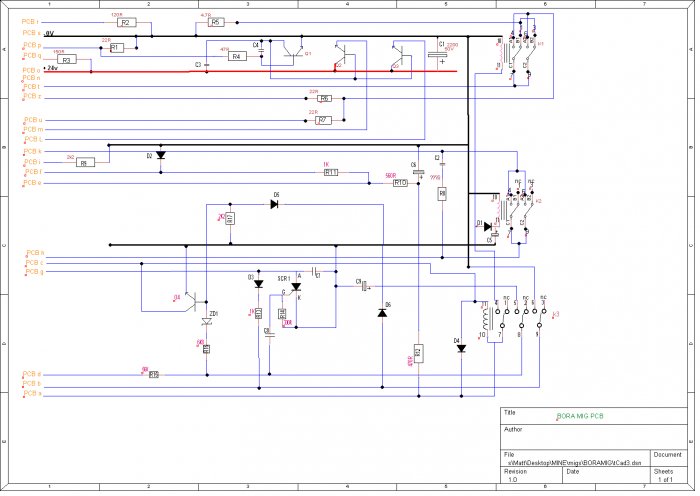Select the Revision 1.0 field
This screenshot has height=496, width=700.
click(x=513, y=480)
